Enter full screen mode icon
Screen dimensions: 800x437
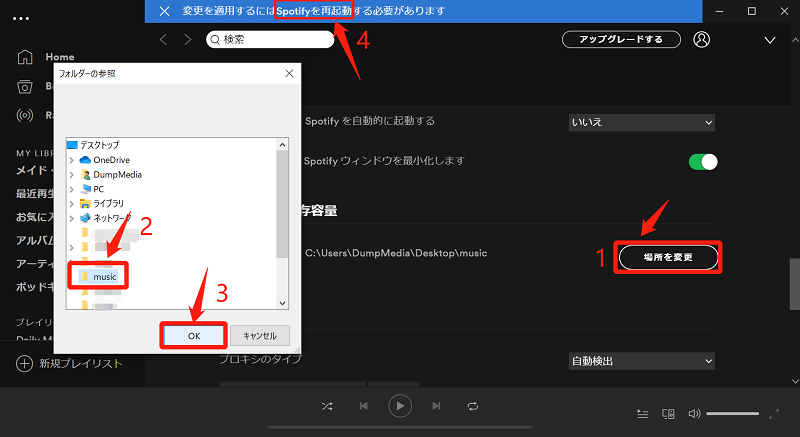click(774, 414)
